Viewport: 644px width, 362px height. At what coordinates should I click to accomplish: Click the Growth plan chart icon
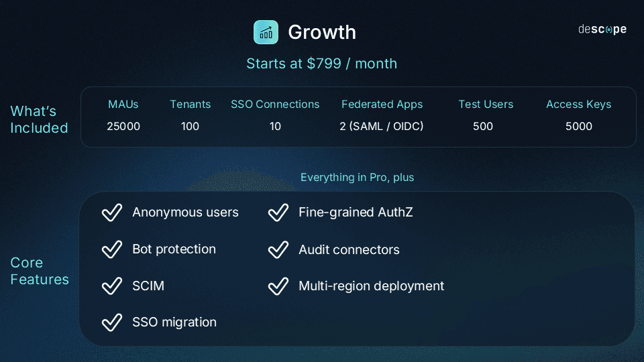266,32
